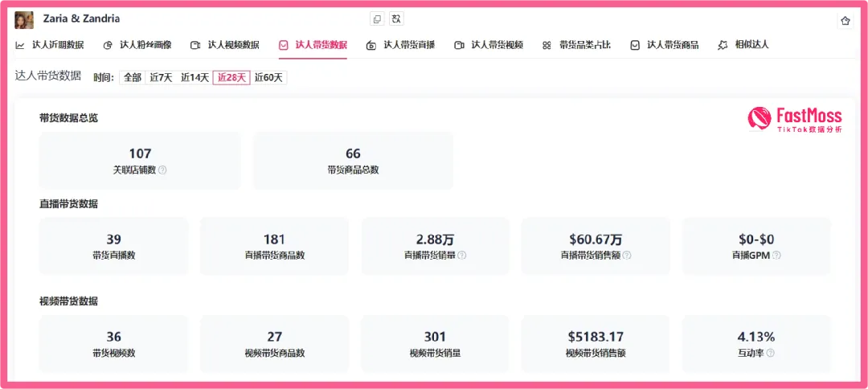The image size is (868, 389).
Task: Click the 36 video count value
Action: click(x=114, y=337)
